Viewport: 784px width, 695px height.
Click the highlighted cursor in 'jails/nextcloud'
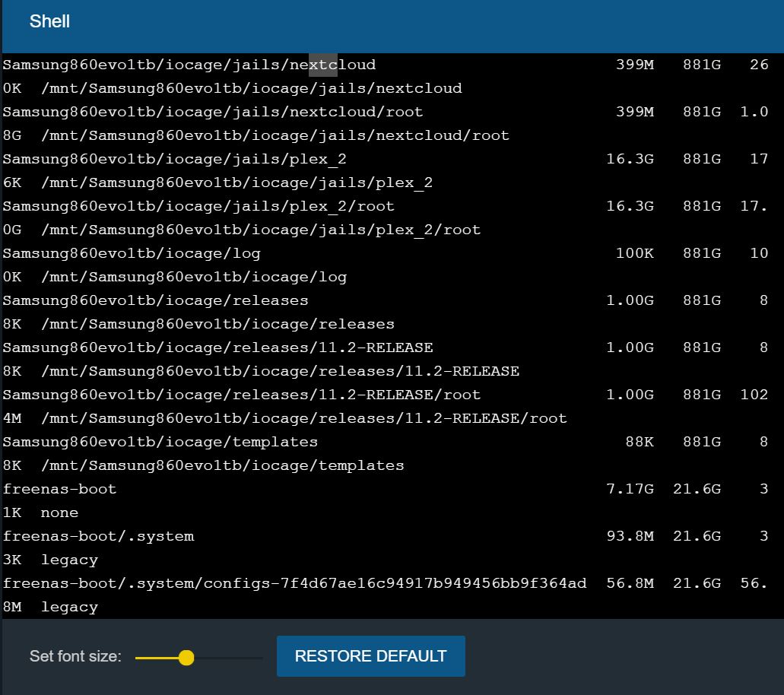(x=323, y=65)
